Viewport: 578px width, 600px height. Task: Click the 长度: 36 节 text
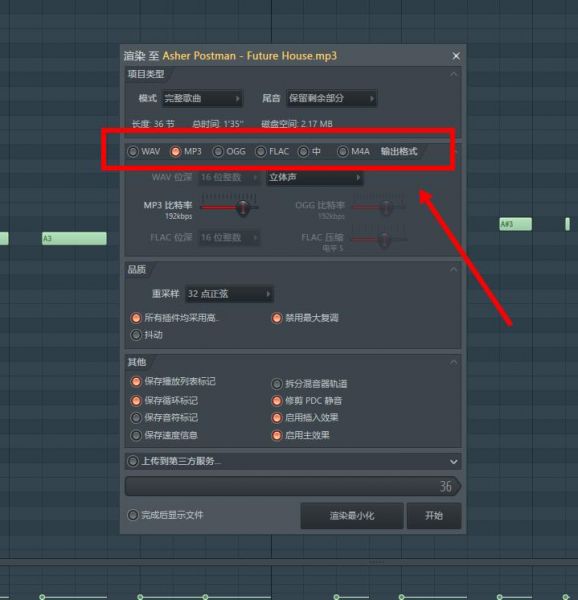click(153, 124)
